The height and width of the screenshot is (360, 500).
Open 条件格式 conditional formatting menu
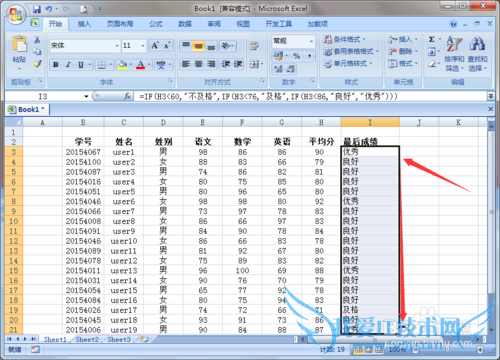pos(344,39)
